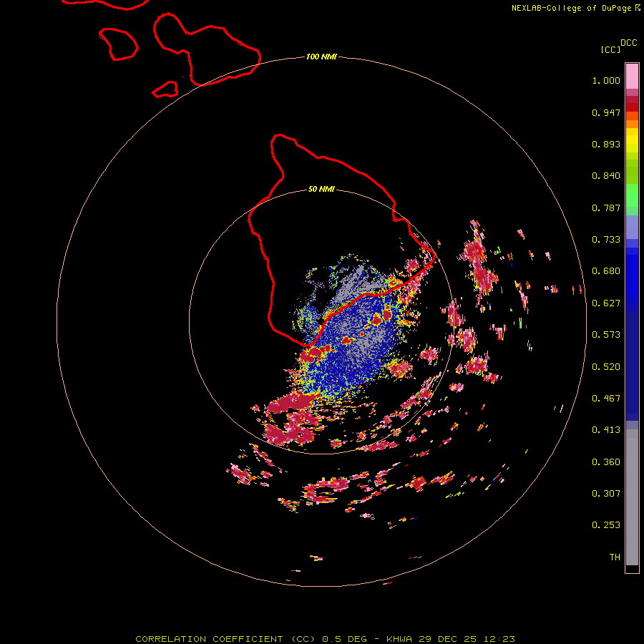Viewport: 644px width, 644px height.
Task: Click the small Kahoolawe island outline
Action: tap(165, 89)
